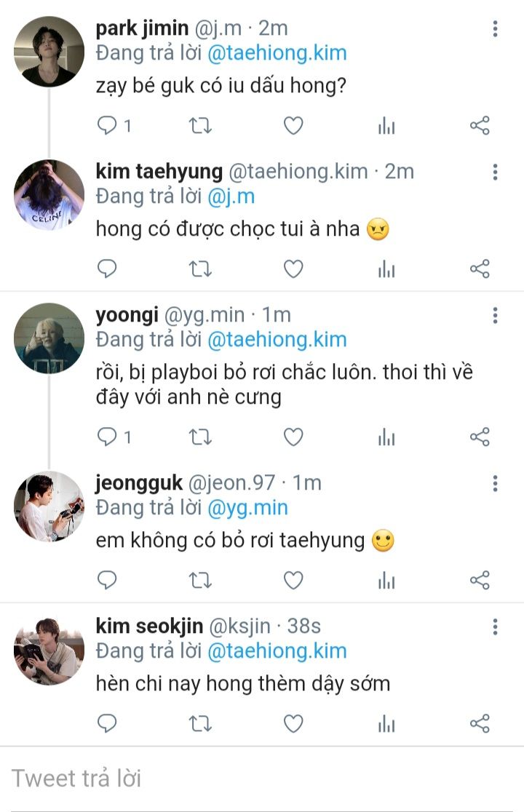This screenshot has width=524, height=812.
Task: Open more options for yoongi's tweet
Action: pyautogui.click(x=495, y=315)
